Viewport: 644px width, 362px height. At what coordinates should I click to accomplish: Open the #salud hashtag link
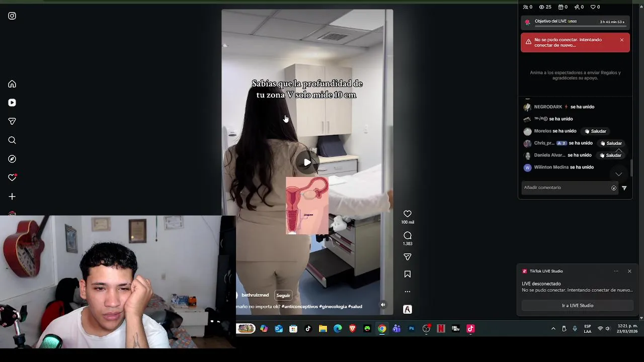click(355, 306)
